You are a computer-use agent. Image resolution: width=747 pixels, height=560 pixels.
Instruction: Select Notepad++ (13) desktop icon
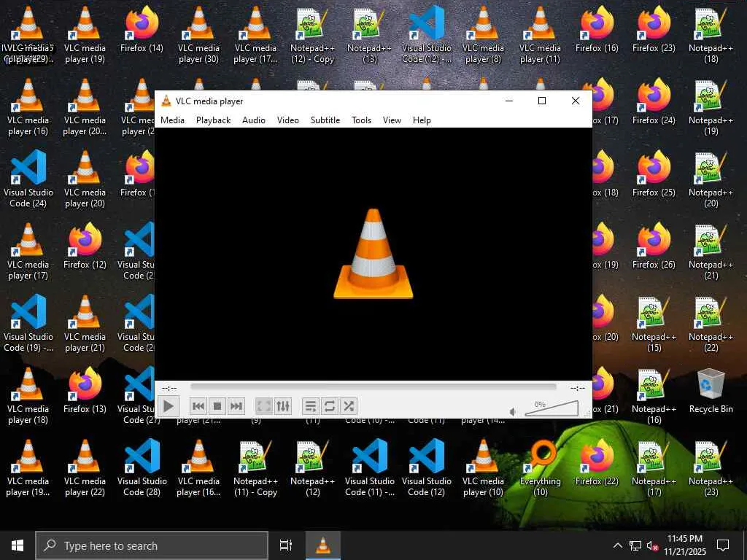pos(370,35)
